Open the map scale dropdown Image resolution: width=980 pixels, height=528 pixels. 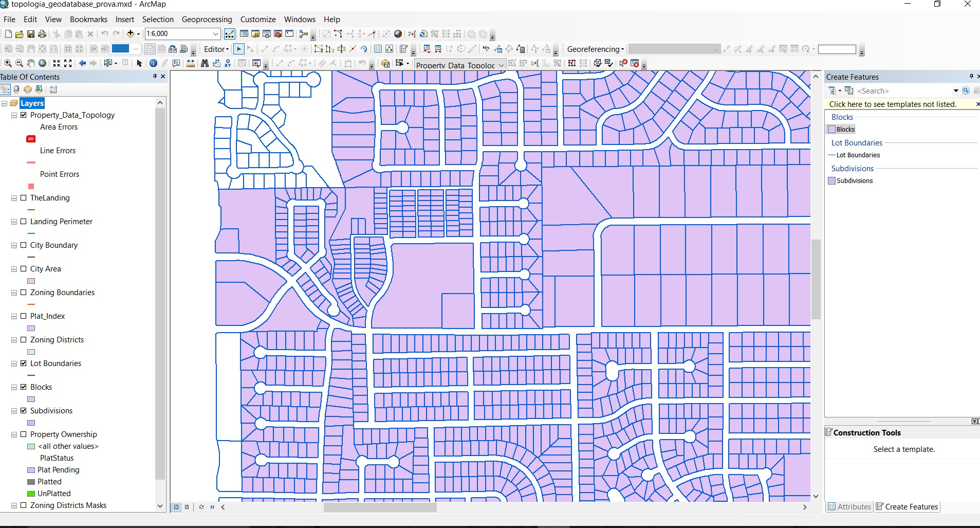215,33
